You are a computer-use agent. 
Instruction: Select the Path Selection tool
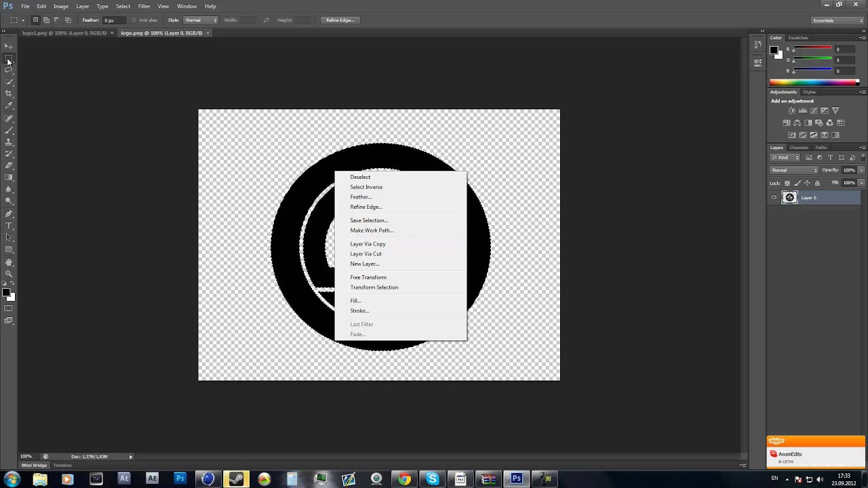click(9, 237)
